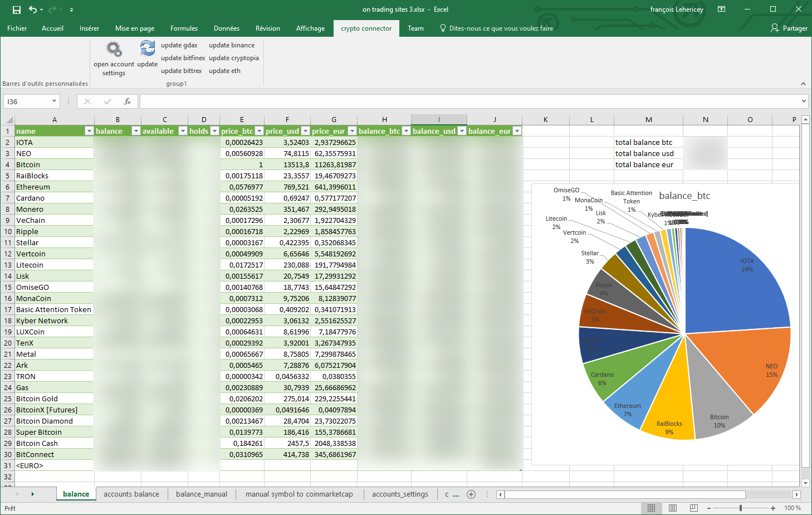The height and width of the screenshot is (515, 812).
Task: Open the price_usd column filter dropdown
Action: (x=305, y=131)
